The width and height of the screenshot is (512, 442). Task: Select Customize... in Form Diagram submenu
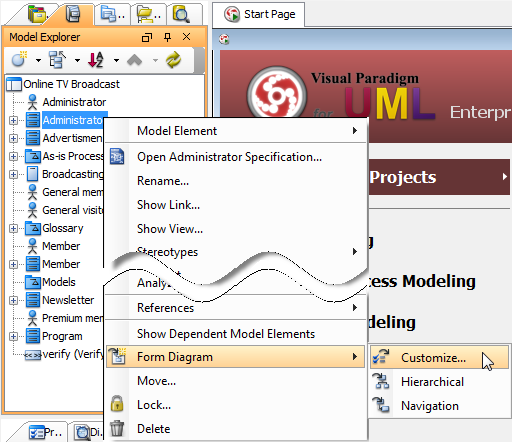[439, 357]
